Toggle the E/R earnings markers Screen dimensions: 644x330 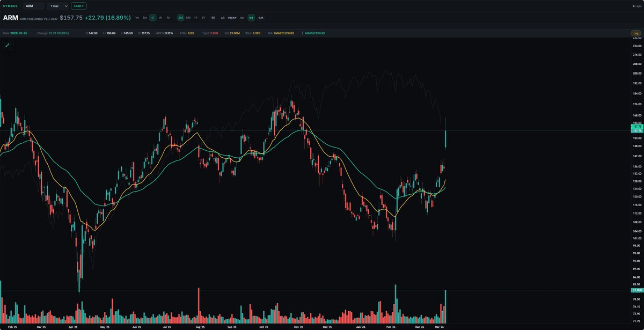[x=261, y=18]
